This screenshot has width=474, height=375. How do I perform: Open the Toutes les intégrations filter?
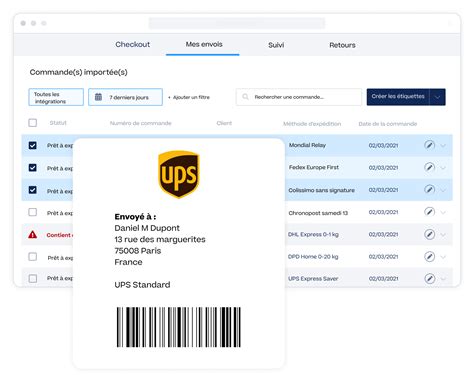click(56, 97)
